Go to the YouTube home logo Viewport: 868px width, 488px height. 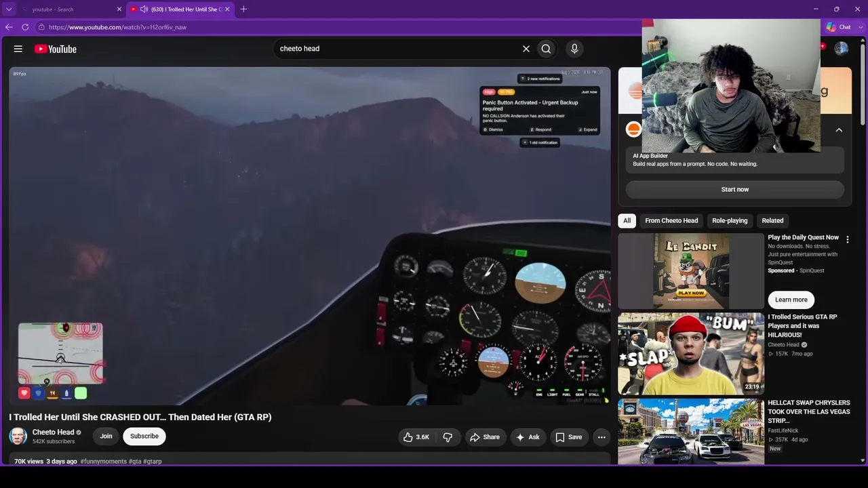coord(56,49)
